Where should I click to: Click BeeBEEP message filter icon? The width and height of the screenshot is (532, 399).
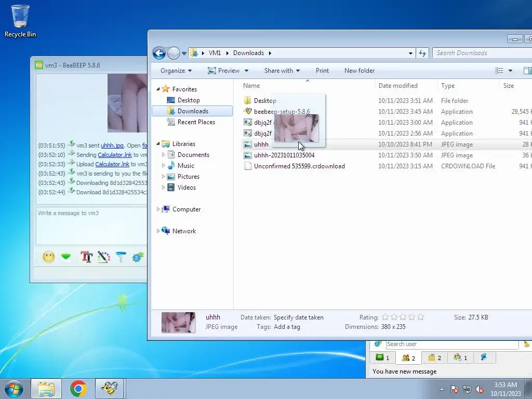(x=121, y=257)
